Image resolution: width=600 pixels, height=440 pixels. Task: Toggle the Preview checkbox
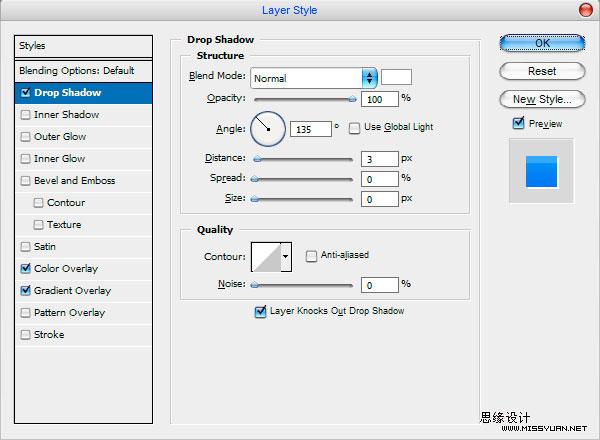pos(518,123)
